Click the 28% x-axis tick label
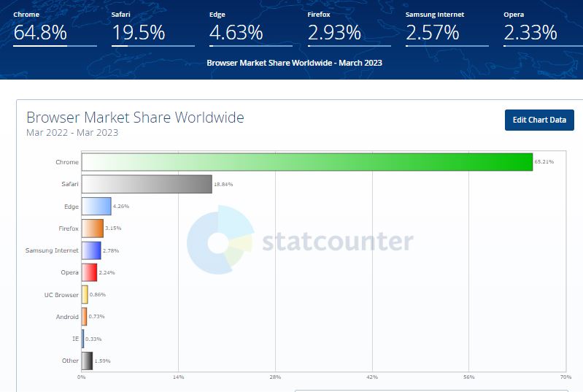Viewport: 583px width, 392px height. pyautogui.click(x=275, y=377)
